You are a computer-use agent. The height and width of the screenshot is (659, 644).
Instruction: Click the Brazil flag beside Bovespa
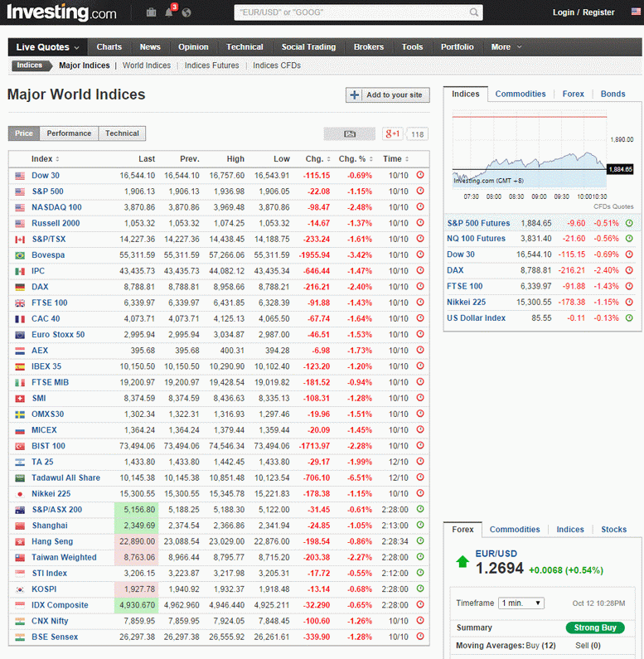tap(20, 255)
